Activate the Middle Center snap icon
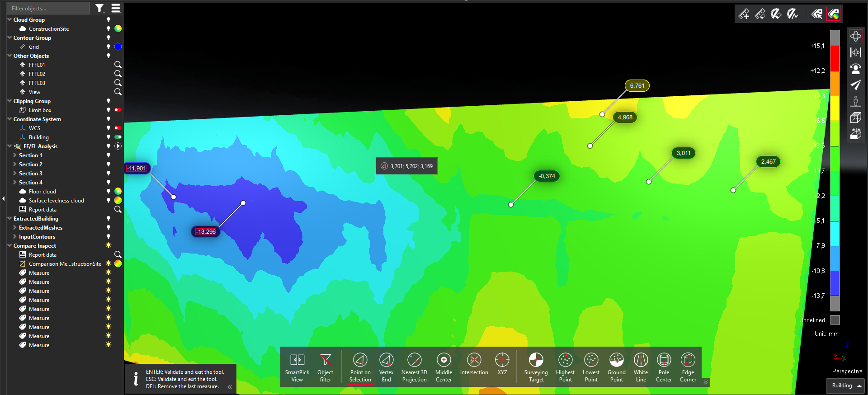 point(443,367)
